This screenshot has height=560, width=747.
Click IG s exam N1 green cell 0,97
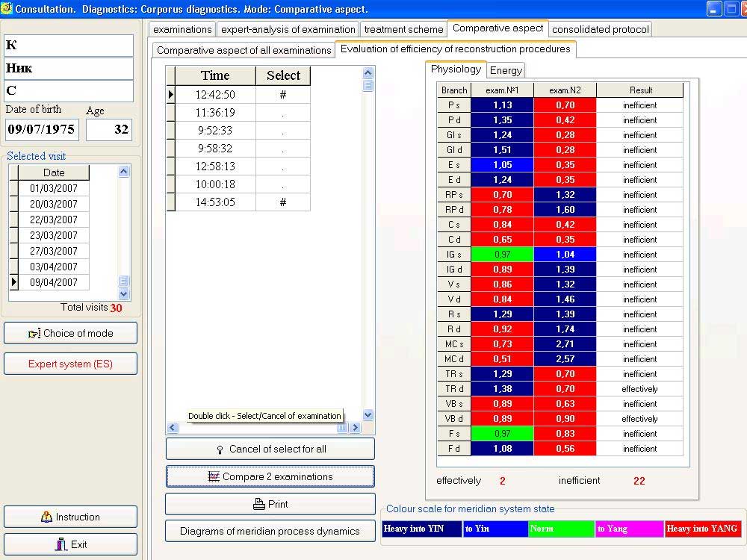[502, 255]
